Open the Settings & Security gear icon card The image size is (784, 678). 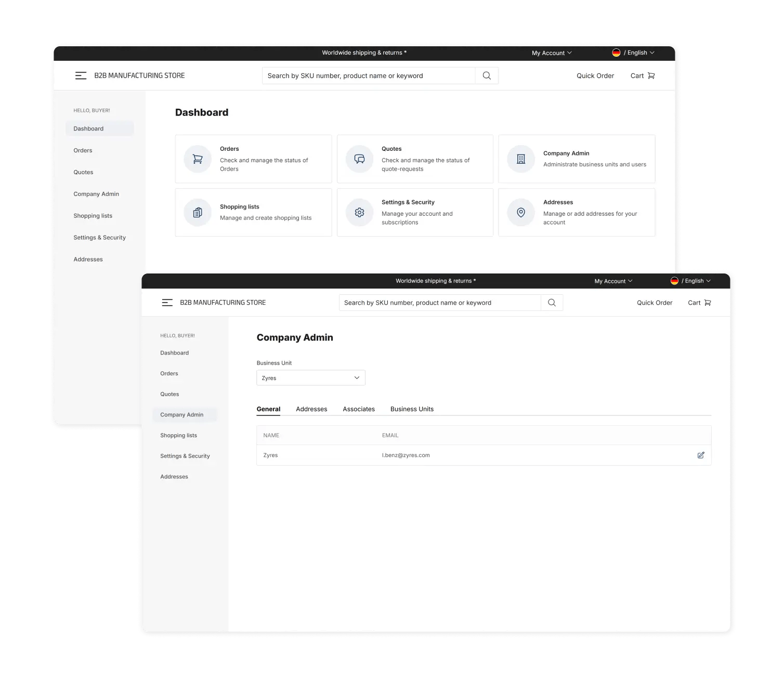click(x=359, y=212)
